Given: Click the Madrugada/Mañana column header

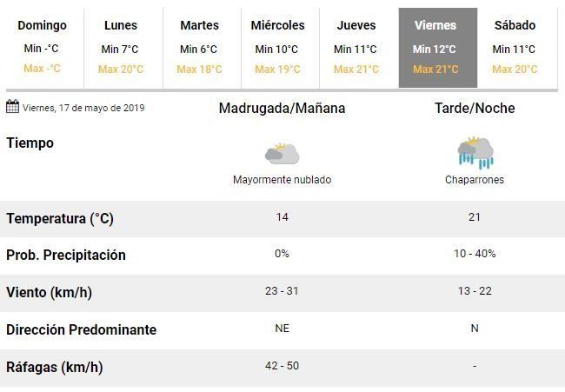Looking at the screenshot, I should [282, 109].
